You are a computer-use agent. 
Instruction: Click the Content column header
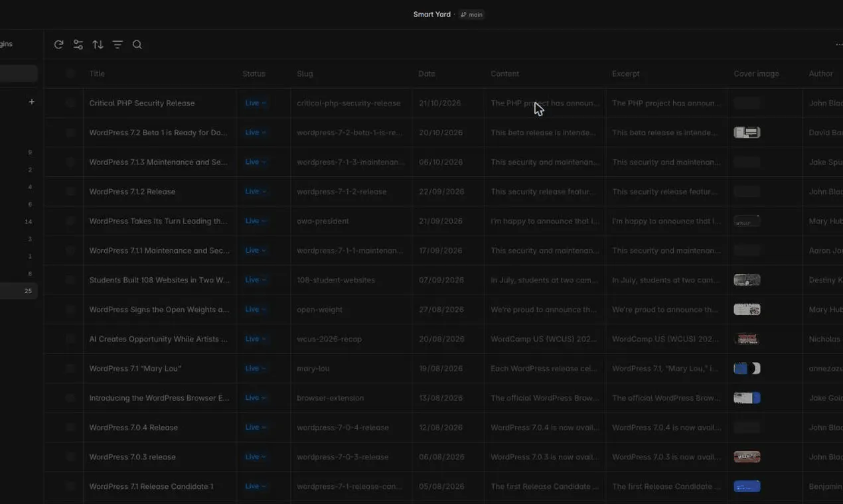point(504,74)
